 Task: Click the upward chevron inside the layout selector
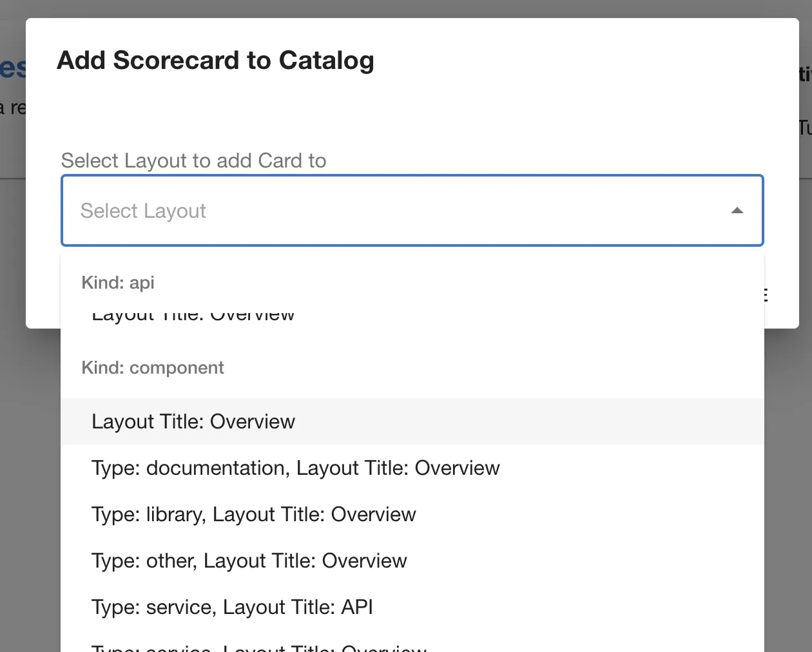click(x=737, y=211)
